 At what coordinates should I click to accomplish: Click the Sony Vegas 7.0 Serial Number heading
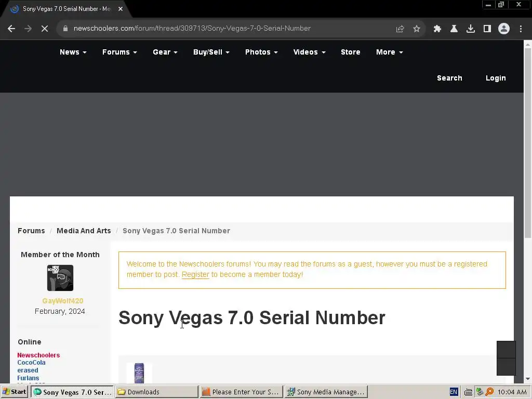252,318
